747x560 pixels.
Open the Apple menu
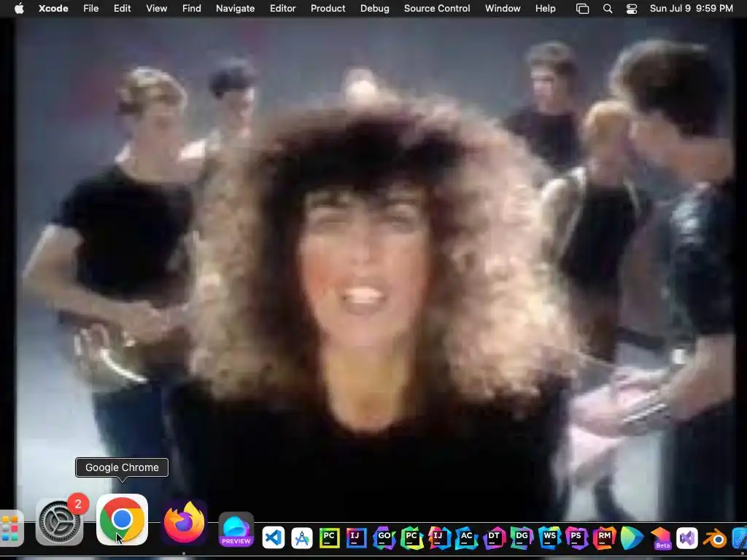tap(19, 8)
